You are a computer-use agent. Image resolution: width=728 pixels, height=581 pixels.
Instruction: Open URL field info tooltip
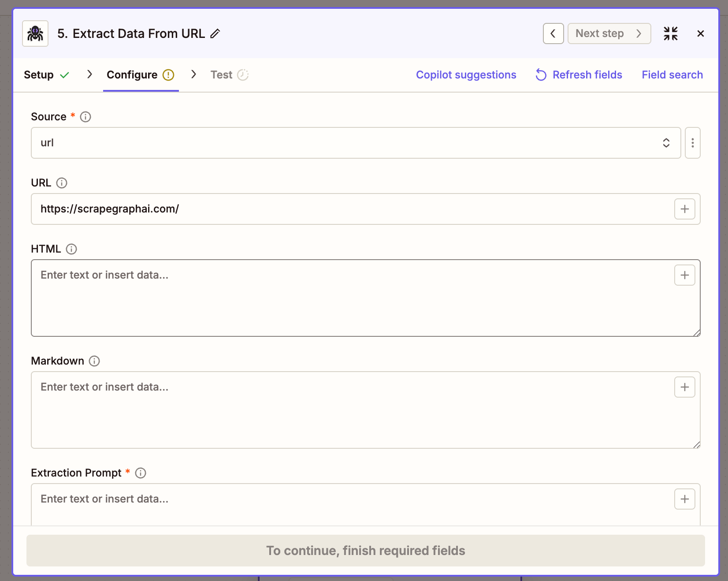pyautogui.click(x=62, y=183)
